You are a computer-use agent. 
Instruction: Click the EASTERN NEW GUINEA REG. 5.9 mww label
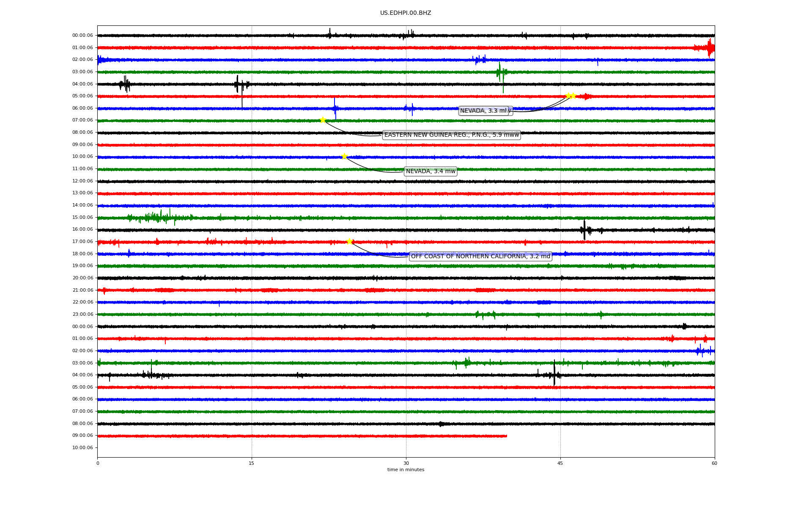coord(451,135)
